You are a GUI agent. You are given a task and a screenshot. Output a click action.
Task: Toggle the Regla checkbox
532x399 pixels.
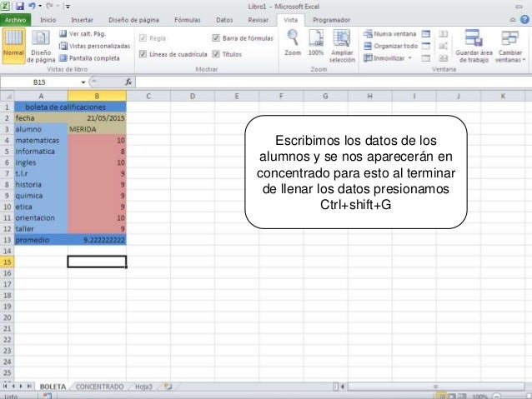[143, 38]
